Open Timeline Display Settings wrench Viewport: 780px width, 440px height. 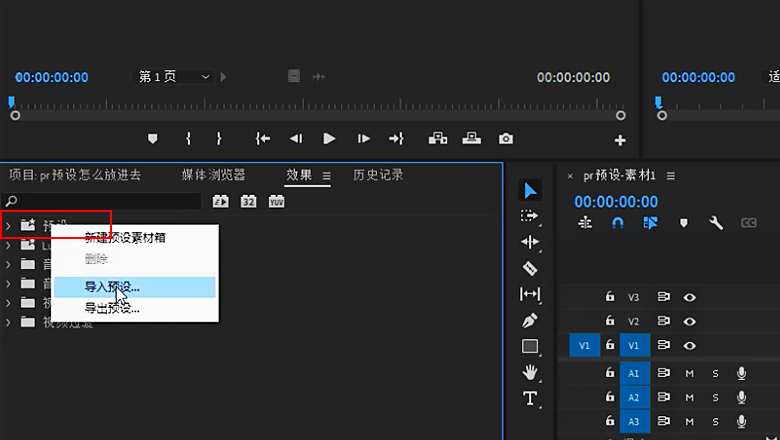point(716,223)
